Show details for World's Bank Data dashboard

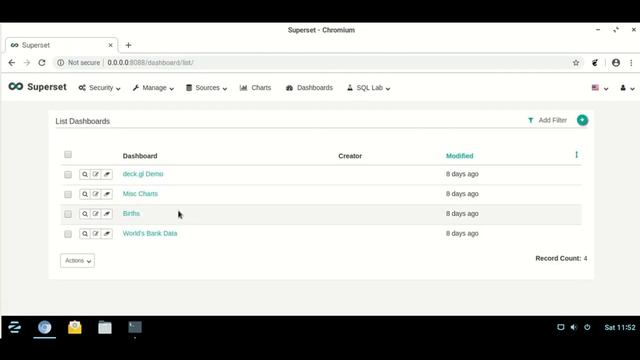click(84, 234)
